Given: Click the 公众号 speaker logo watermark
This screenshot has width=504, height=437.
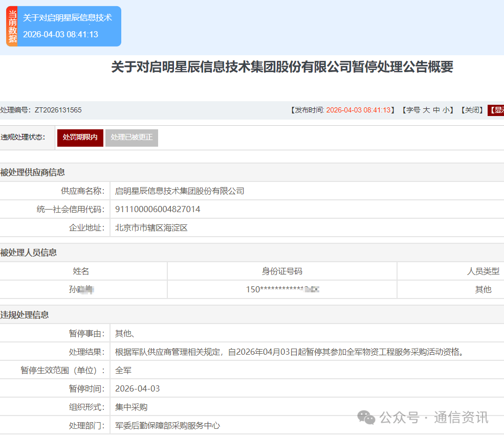Looking at the screenshot, I should pyautogui.click(x=366, y=419).
